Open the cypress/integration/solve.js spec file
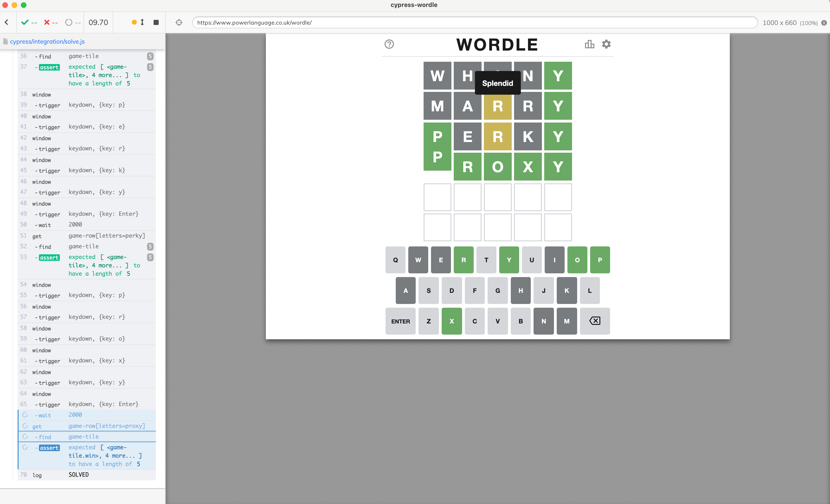This screenshot has height=504, width=830. (x=47, y=41)
